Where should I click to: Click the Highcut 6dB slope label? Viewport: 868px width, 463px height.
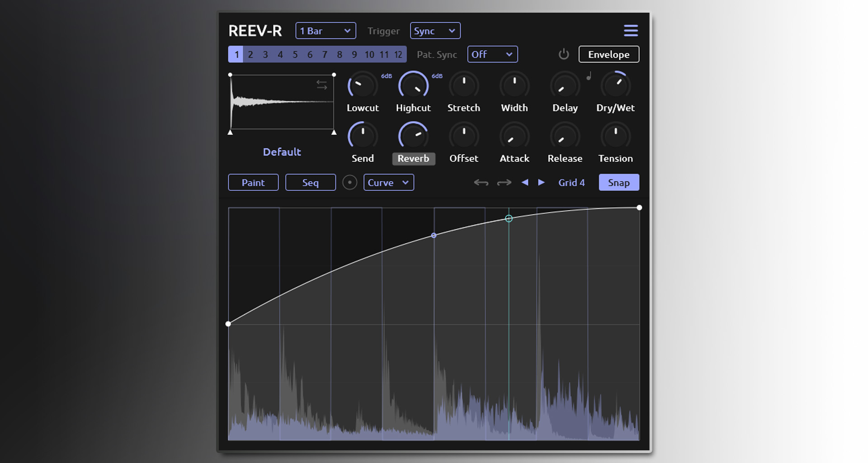pos(437,76)
